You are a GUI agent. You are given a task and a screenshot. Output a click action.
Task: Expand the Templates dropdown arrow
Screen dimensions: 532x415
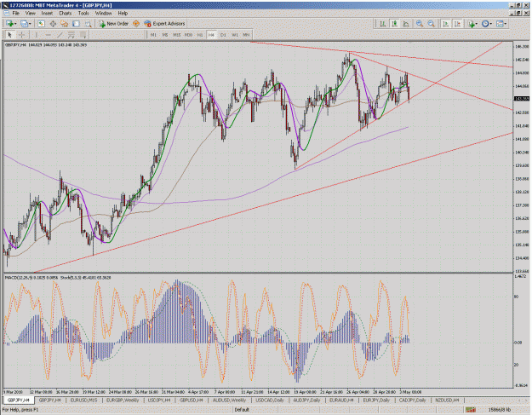click(506, 24)
